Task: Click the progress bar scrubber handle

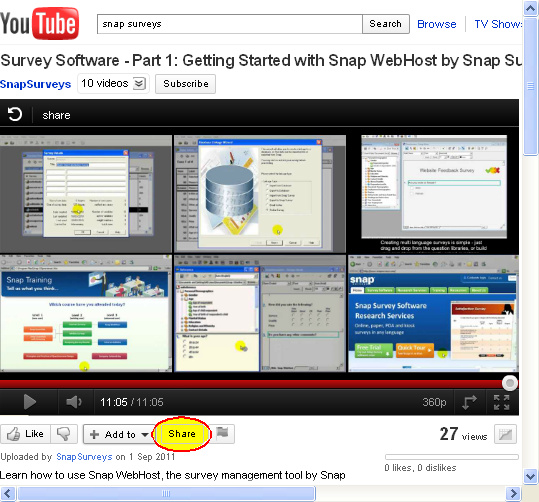Action: 510,383
